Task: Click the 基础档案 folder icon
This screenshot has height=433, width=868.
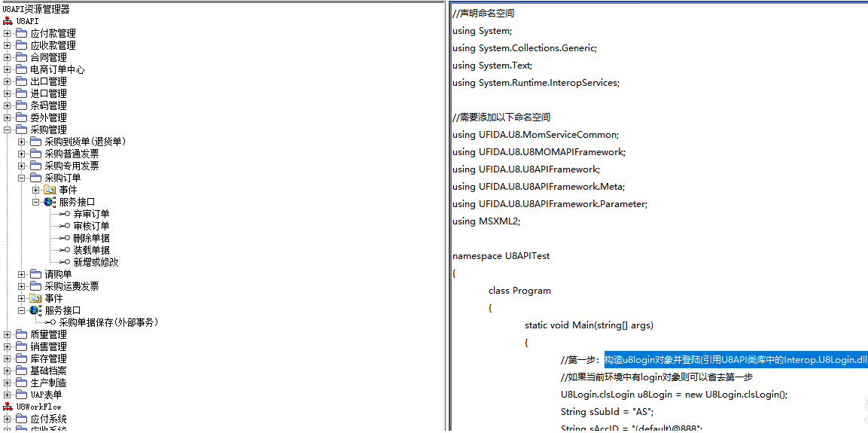Action: point(21,370)
